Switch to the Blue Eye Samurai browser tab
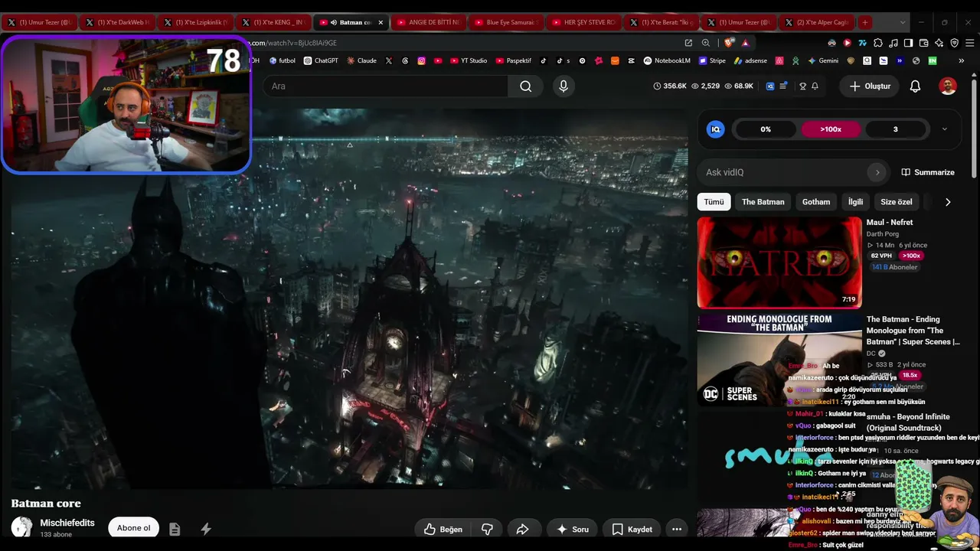The image size is (980, 551). (x=506, y=22)
